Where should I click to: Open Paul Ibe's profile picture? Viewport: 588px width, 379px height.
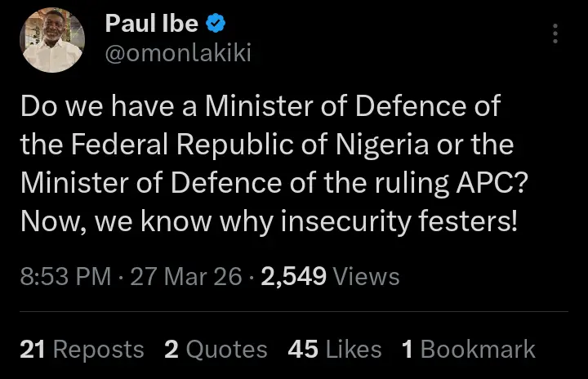51,39
